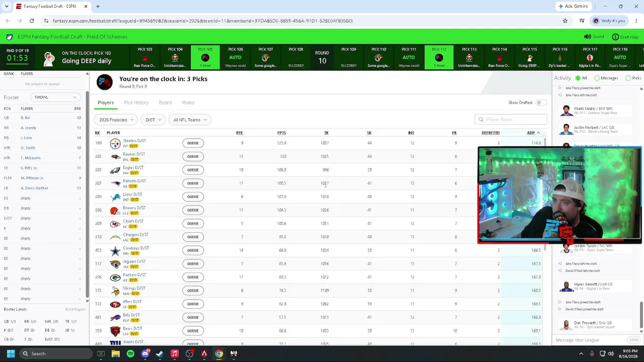Click the Patriots team logo icon

(115, 184)
